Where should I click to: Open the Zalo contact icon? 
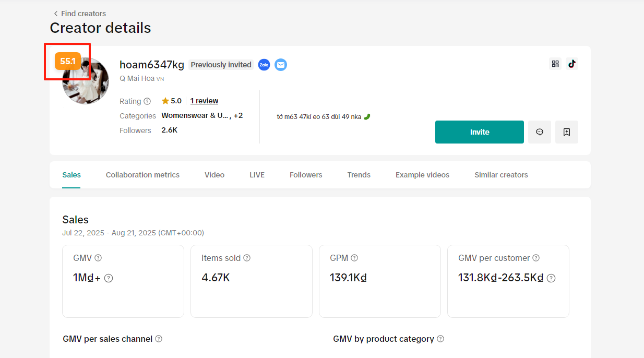coord(264,65)
